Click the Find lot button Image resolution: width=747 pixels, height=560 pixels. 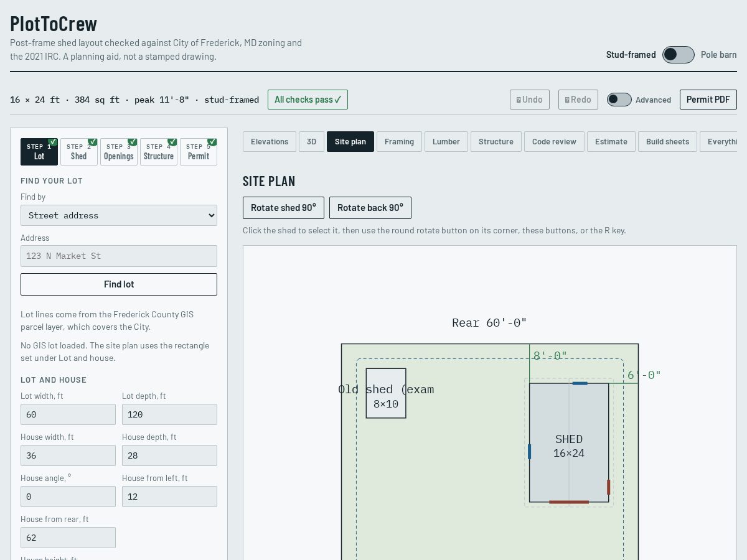point(119,284)
